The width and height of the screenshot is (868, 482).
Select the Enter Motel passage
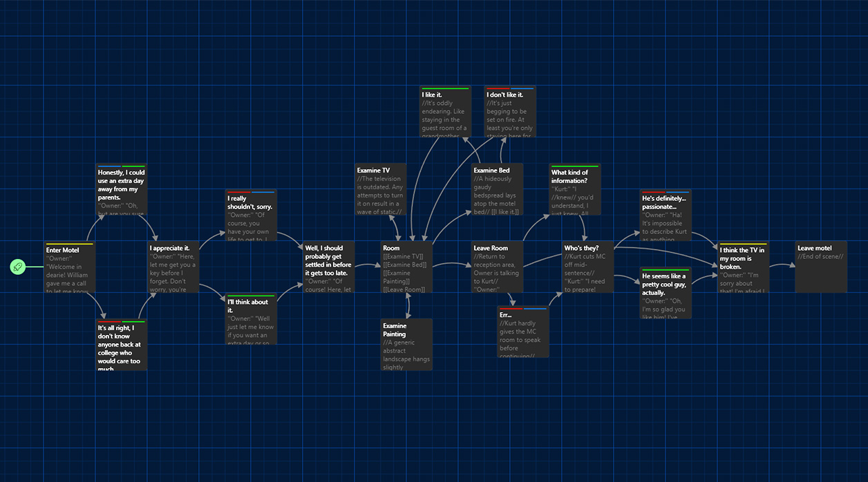coord(69,268)
